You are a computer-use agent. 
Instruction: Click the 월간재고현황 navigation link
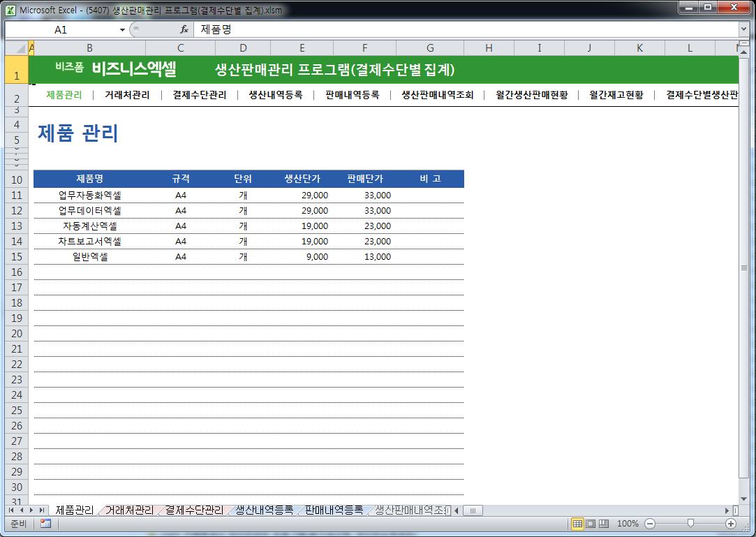tap(616, 96)
